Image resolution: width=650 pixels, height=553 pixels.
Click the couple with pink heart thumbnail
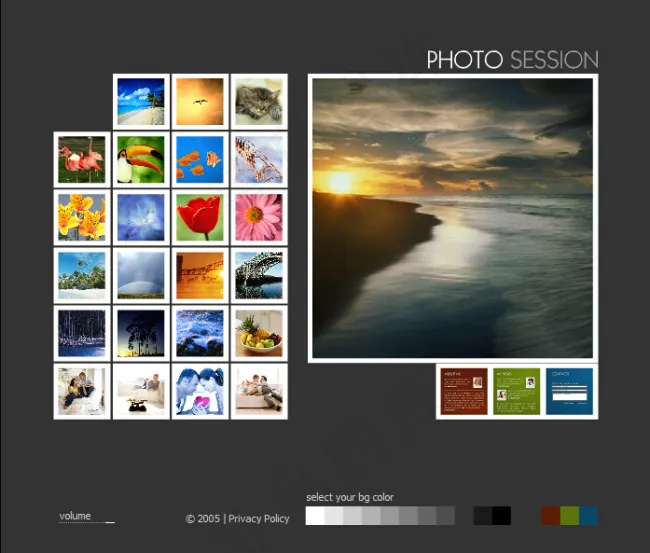pyautogui.click(x=200, y=391)
